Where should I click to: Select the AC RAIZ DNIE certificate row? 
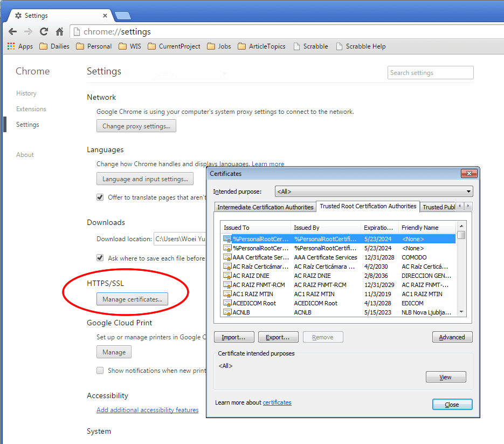(x=339, y=276)
